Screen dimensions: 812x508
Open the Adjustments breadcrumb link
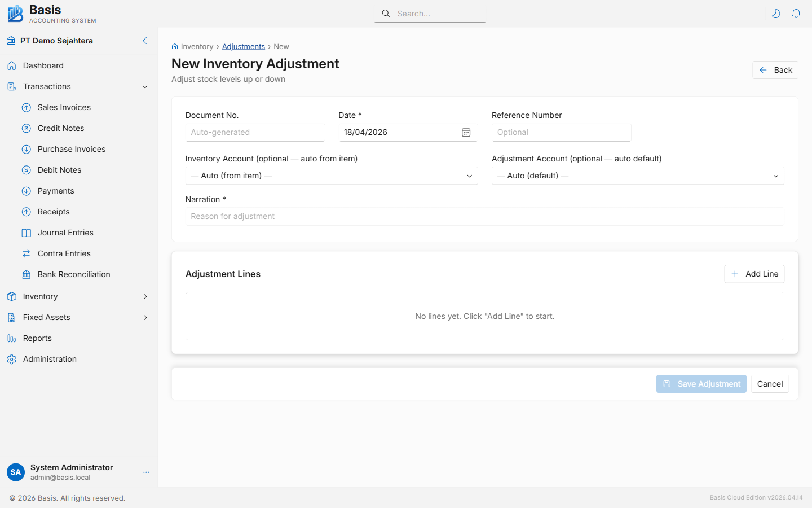[x=244, y=46]
